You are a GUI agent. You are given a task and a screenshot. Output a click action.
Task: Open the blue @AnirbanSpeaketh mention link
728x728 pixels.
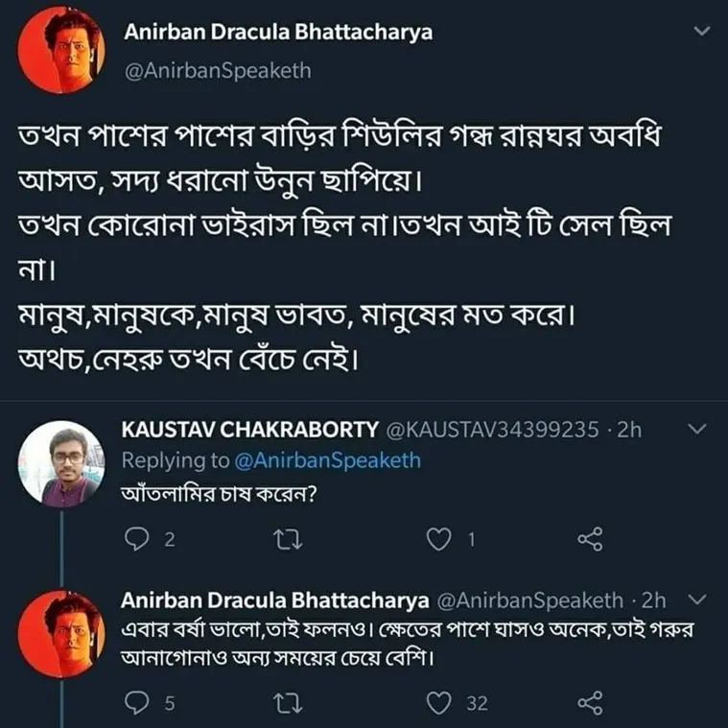tap(328, 460)
